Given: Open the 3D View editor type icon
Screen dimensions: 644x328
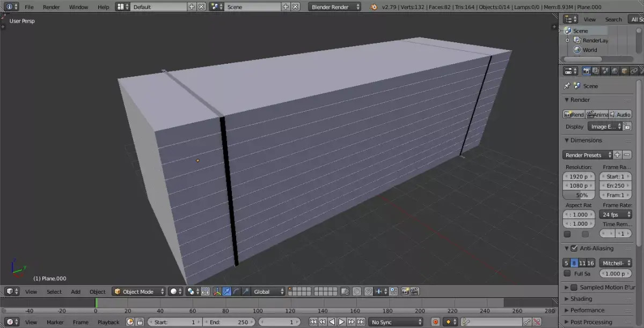Looking at the screenshot, I should click(x=12, y=292).
